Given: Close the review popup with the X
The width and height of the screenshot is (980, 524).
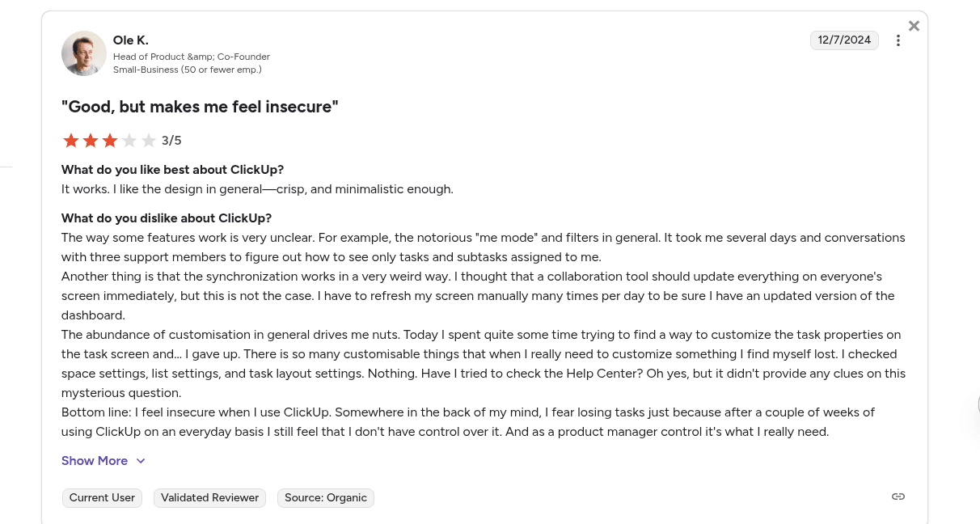Looking at the screenshot, I should tap(914, 26).
